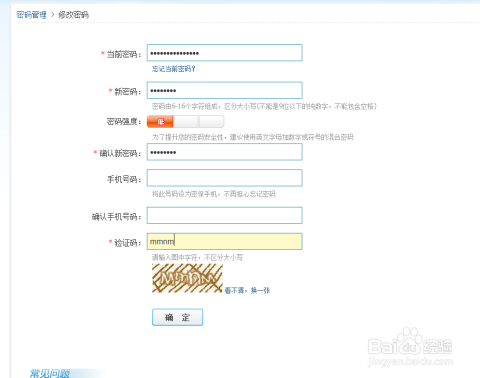
Task: Open the 忘记当前密码? link
Action: point(173,69)
